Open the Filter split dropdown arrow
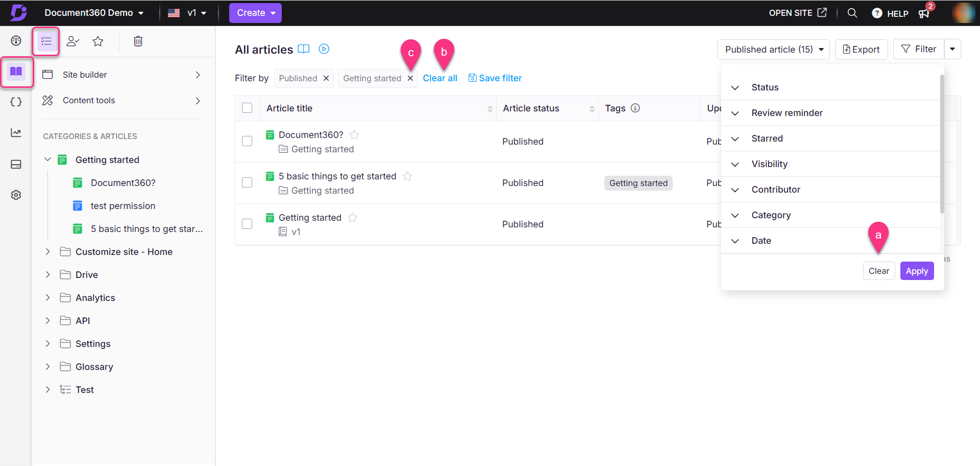This screenshot has width=980, height=466. (952, 50)
